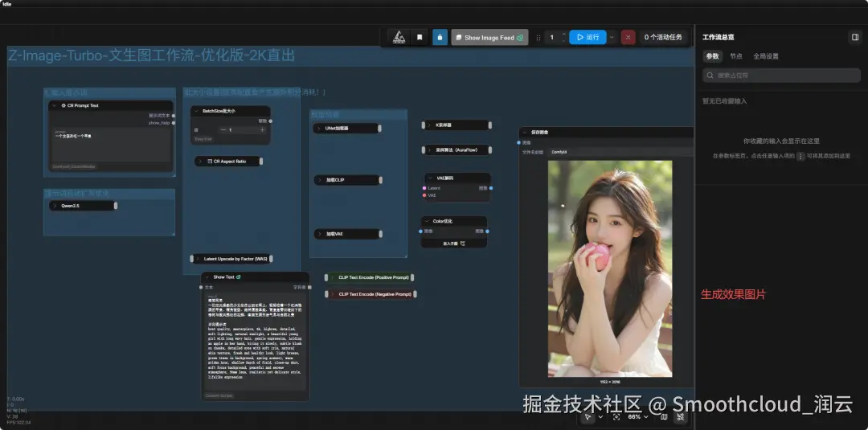Expand the Latent Upscale by Factor (WAS) node
Image resolution: width=868 pixels, height=430 pixels.
[198, 259]
